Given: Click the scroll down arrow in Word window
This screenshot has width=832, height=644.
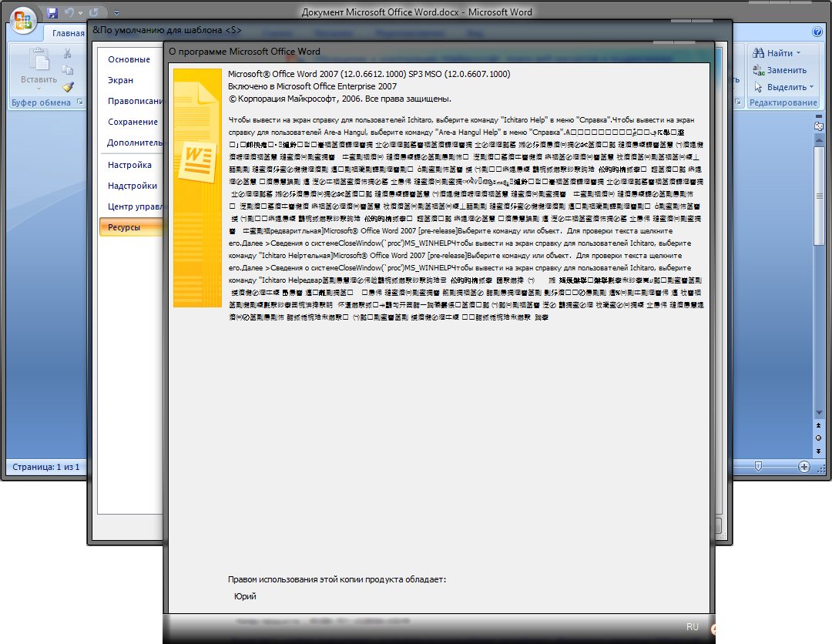Looking at the screenshot, I should pyautogui.click(x=819, y=413).
